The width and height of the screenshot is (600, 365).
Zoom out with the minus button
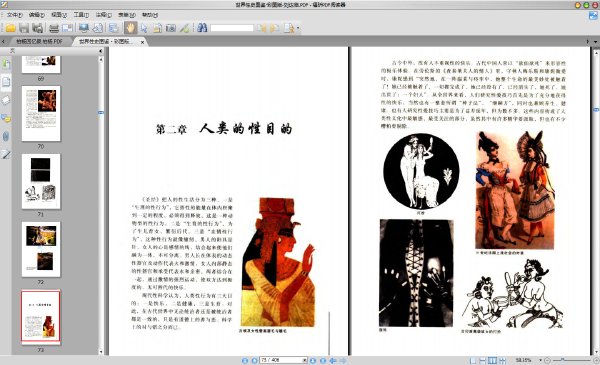547,360
